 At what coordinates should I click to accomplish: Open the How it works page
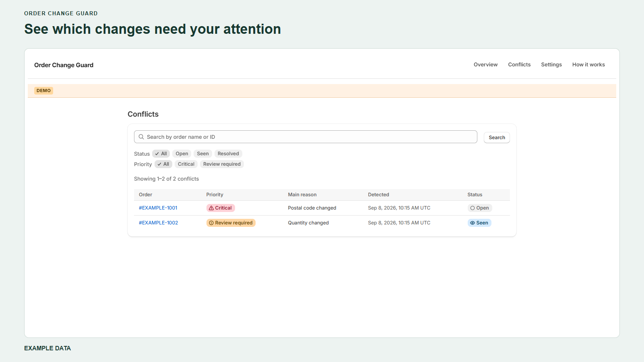(x=588, y=64)
